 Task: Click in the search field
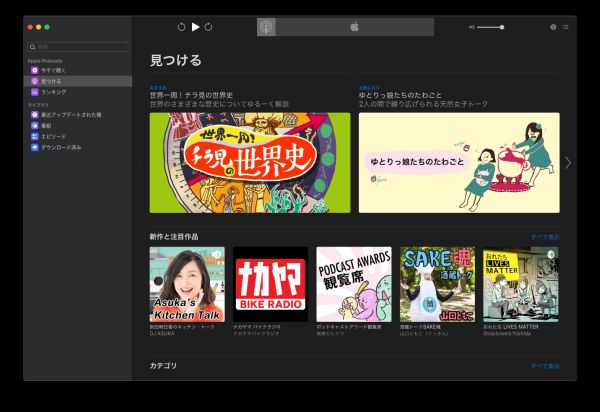pos(80,46)
